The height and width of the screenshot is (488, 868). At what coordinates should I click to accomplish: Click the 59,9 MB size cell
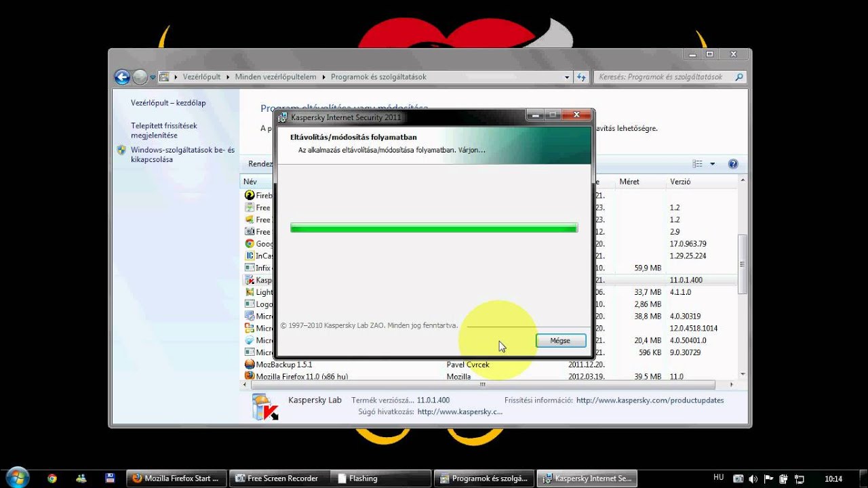(646, 268)
